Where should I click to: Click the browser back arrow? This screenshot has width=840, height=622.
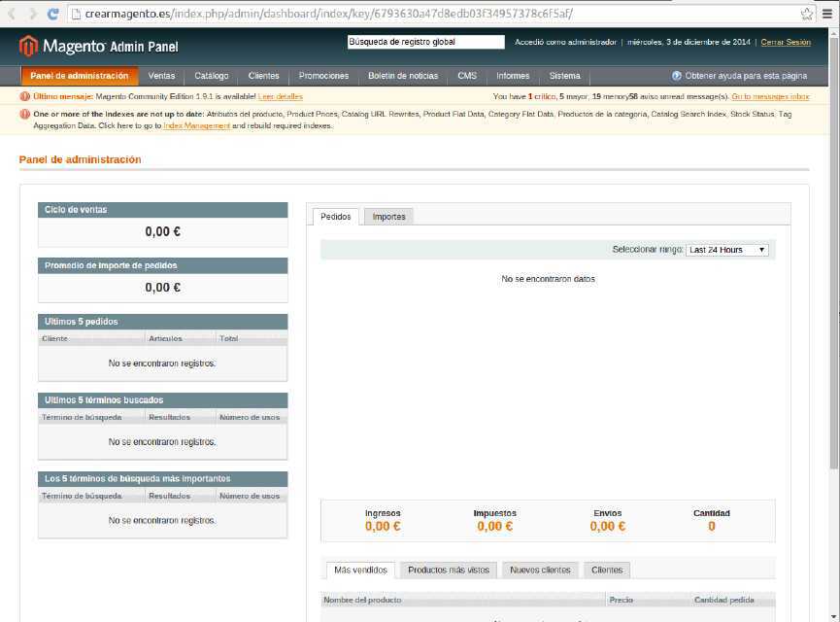10,13
